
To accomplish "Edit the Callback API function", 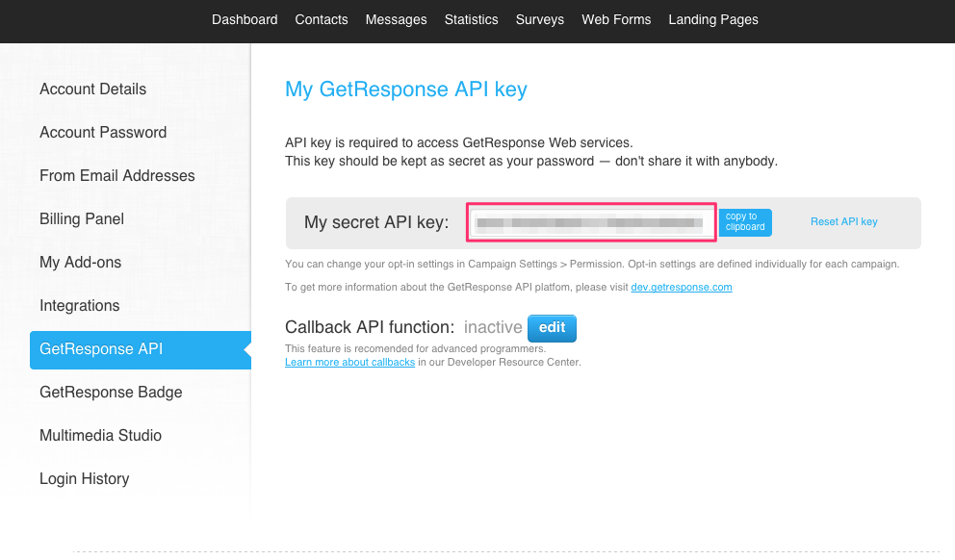I will [x=552, y=328].
